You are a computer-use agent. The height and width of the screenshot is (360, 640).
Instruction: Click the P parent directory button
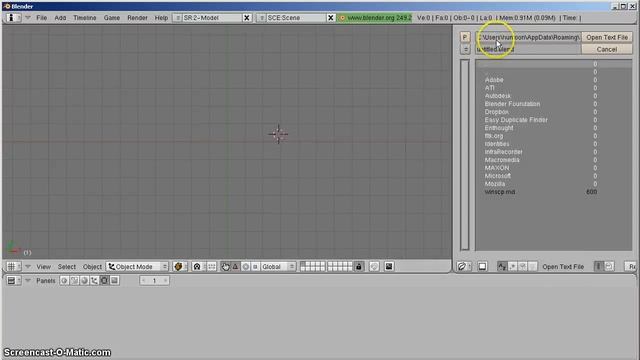click(x=465, y=37)
